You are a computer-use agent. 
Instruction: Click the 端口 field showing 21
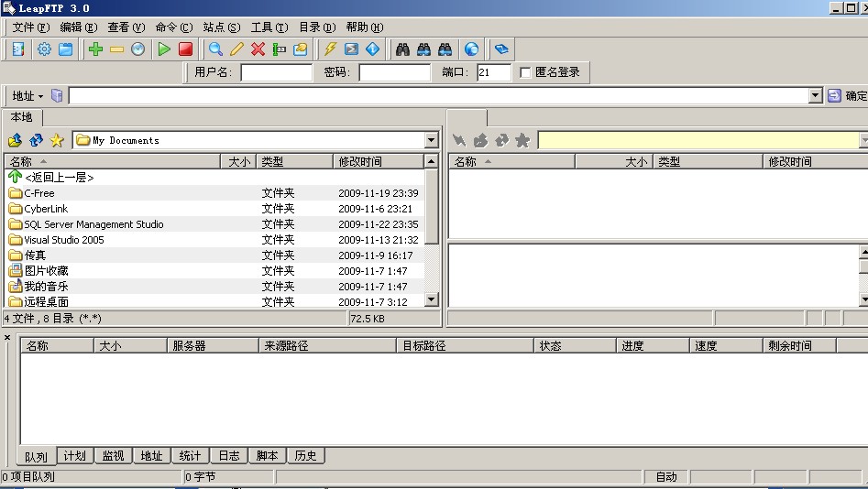[494, 72]
